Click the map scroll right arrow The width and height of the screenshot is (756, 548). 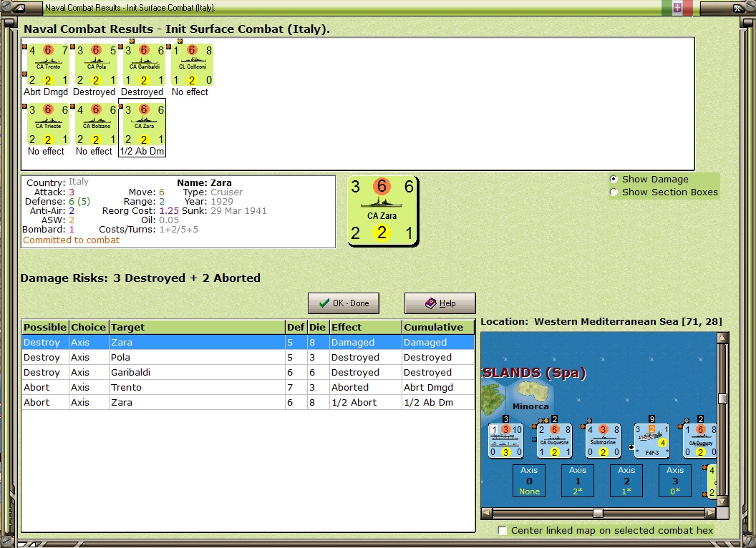click(x=711, y=513)
